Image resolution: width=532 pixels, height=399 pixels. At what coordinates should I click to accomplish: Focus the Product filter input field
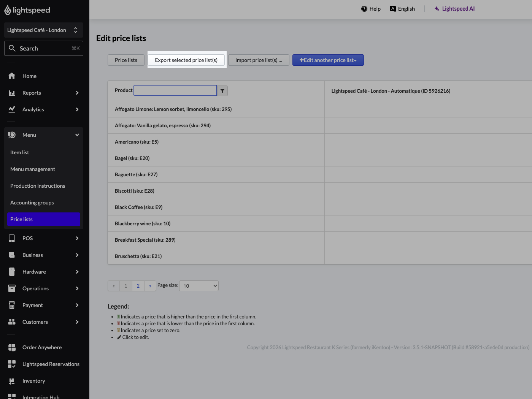(x=175, y=90)
